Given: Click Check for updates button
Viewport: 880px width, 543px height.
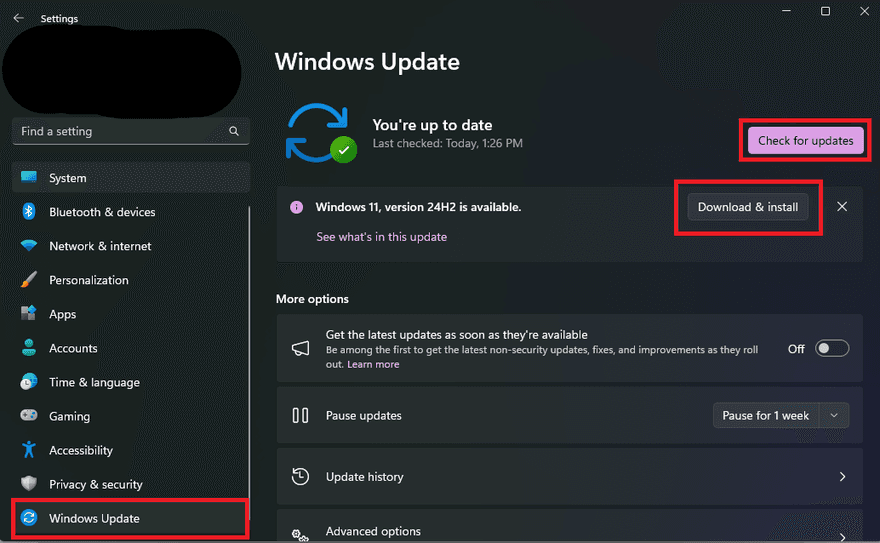Looking at the screenshot, I should (x=805, y=140).
